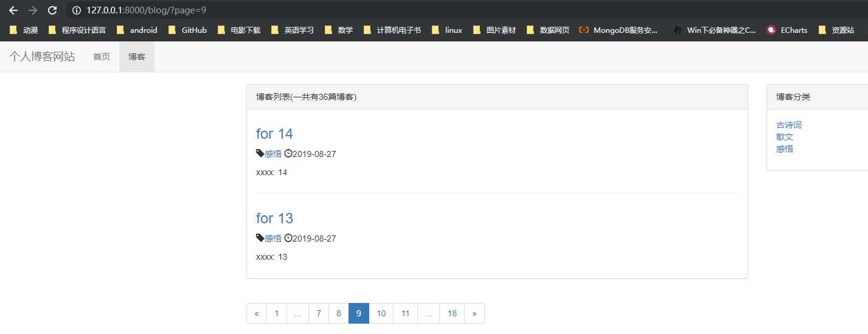This screenshot has height=334, width=868.
Task: Click the text 'xxxx: 14'
Action: [271, 172]
